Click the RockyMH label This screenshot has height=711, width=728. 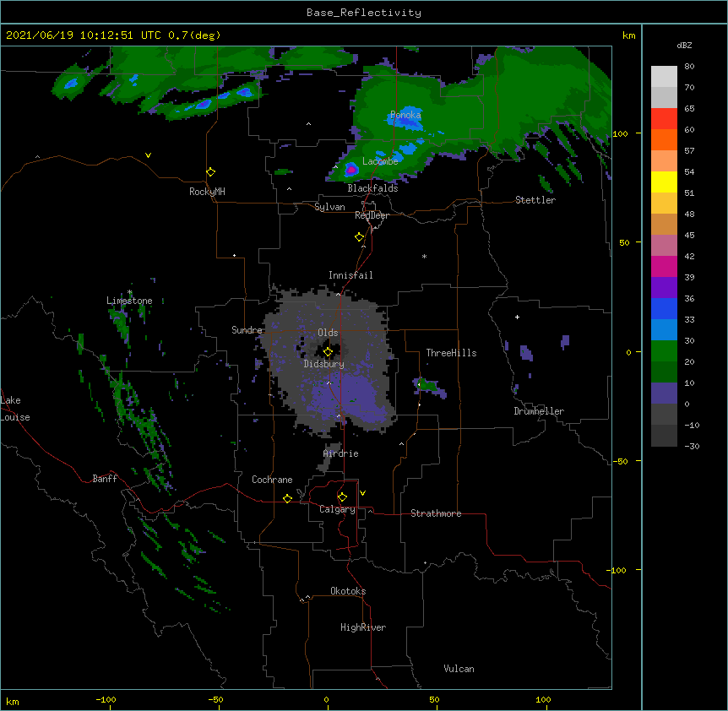[207, 192]
